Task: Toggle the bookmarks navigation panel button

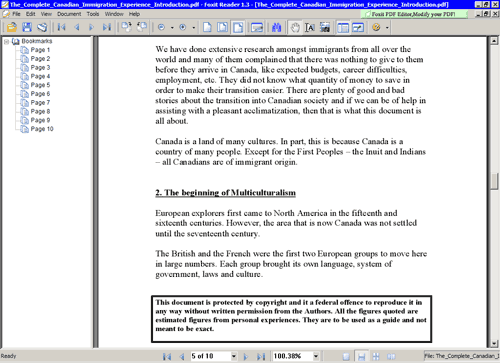Action: point(343,27)
